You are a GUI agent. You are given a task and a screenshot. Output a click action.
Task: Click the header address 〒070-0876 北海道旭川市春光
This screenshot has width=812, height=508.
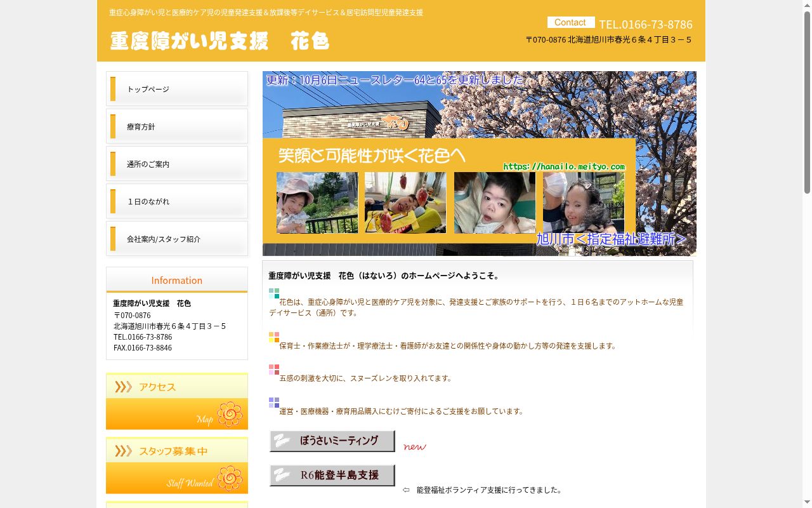pos(608,39)
